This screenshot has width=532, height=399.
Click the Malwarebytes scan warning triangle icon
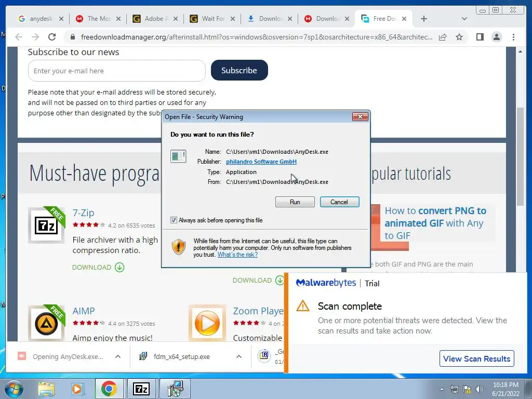303,306
